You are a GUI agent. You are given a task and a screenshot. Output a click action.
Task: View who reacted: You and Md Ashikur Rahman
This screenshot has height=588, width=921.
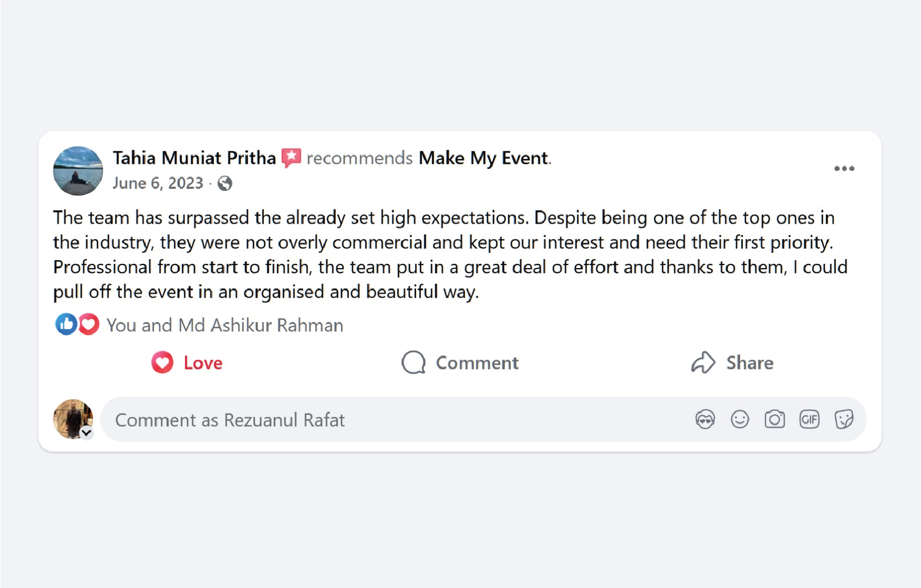click(x=225, y=325)
